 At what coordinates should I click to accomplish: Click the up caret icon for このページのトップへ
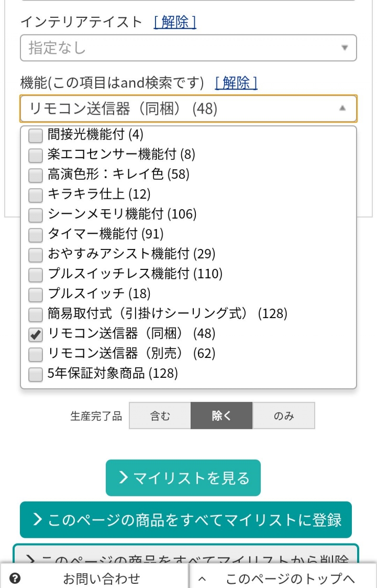202,579
